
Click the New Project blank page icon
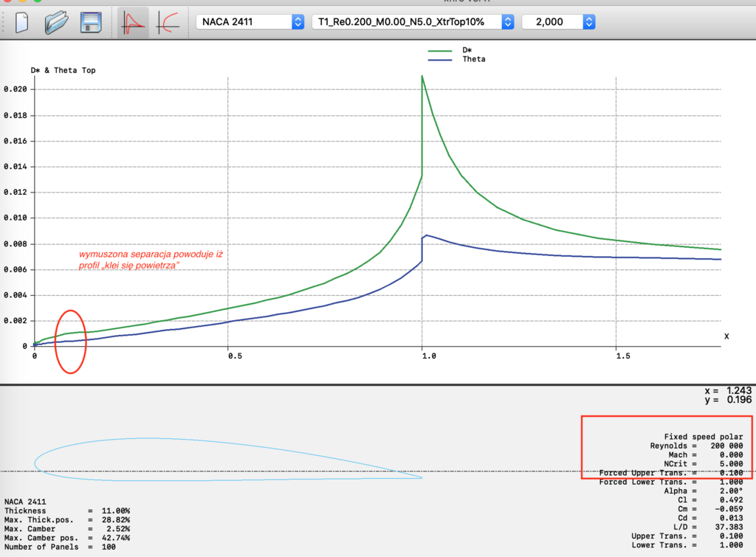21,22
